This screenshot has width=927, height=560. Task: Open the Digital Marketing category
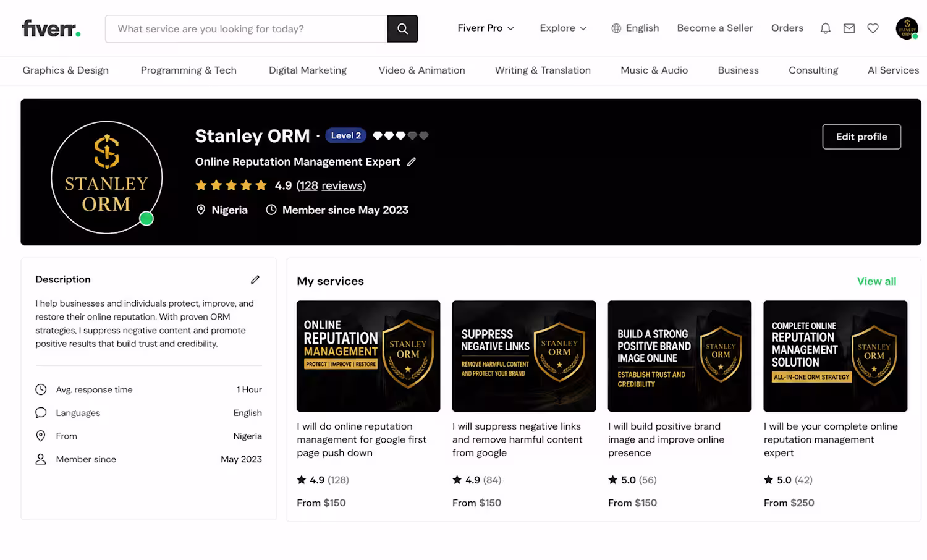point(308,70)
